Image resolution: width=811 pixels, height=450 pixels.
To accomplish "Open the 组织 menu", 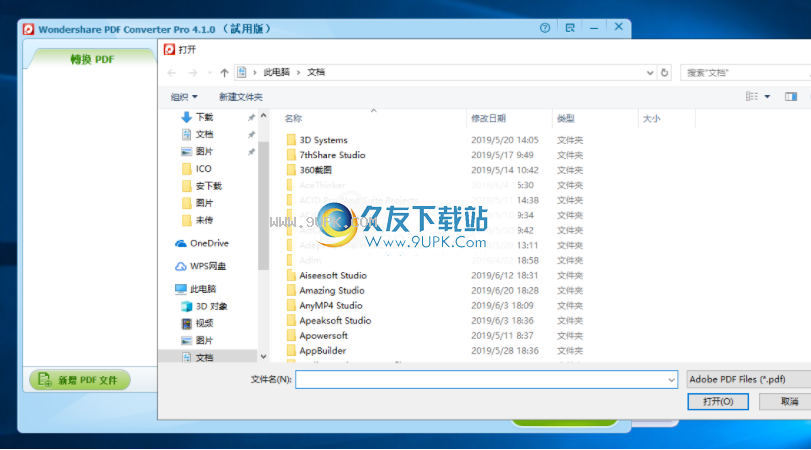I will point(184,97).
